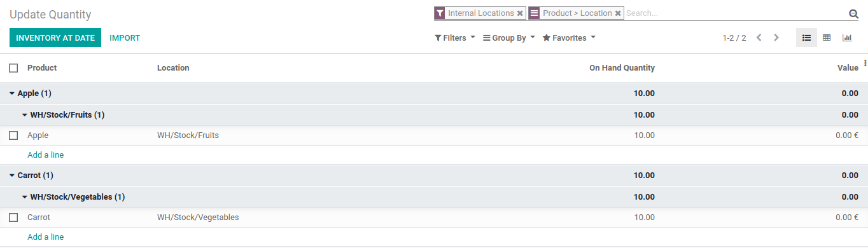The image size is (868, 248).
Task: Check the Apple row checkbox
Action: (13, 135)
